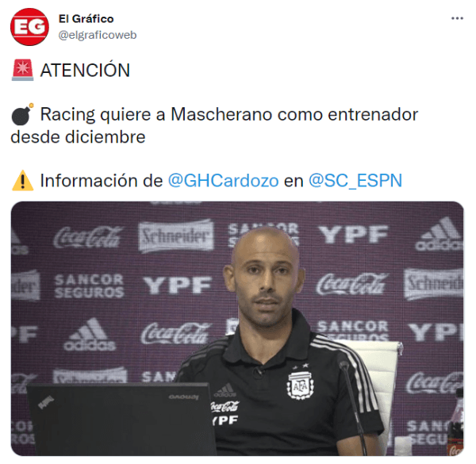Screen dimensions: 476x464
Task: Open the @elgraficoweb handle link
Action: click(x=97, y=35)
